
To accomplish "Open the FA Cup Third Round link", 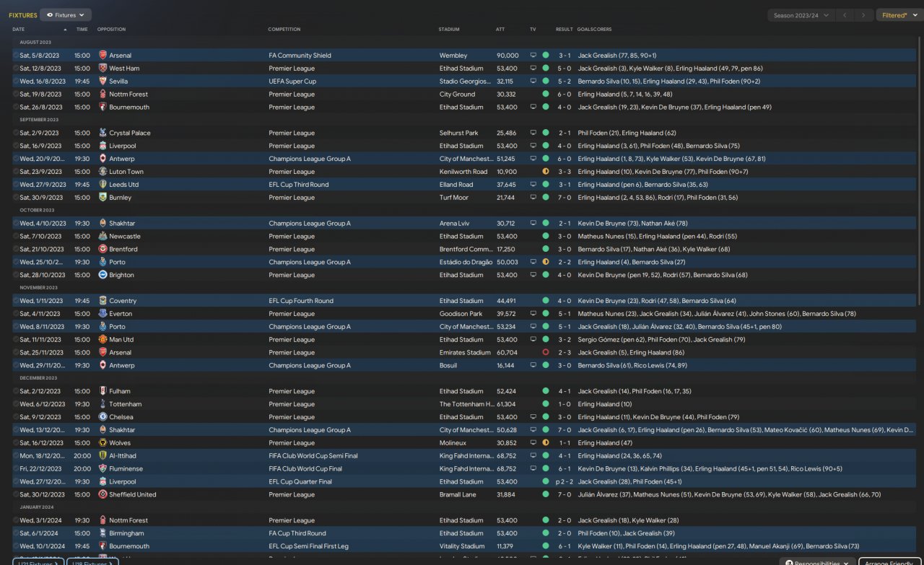I will coord(297,533).
